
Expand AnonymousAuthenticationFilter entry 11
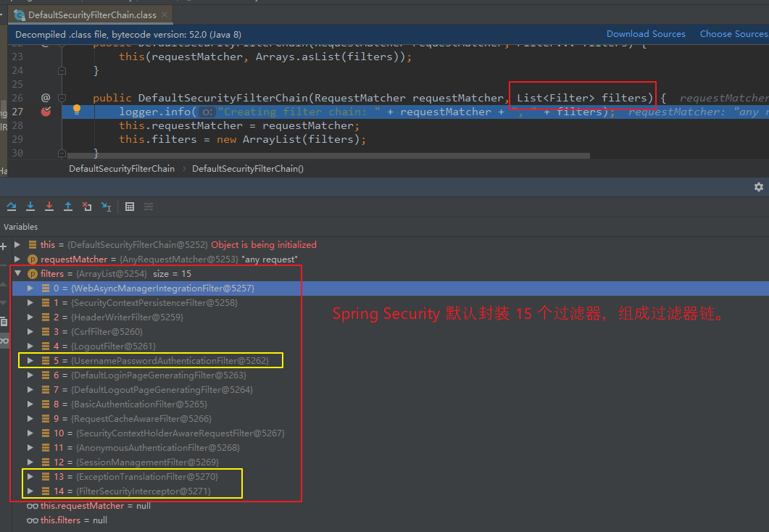click(x=30, y=447)
